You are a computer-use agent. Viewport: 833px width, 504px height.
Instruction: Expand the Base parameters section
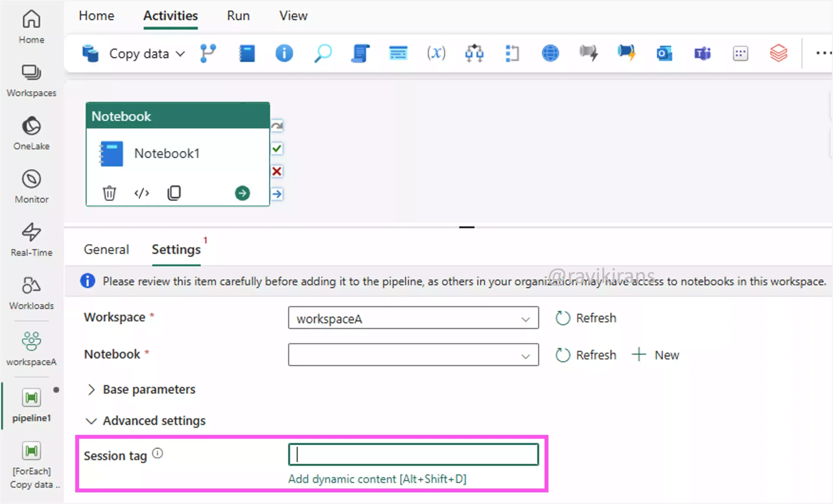tap(141, 389)
